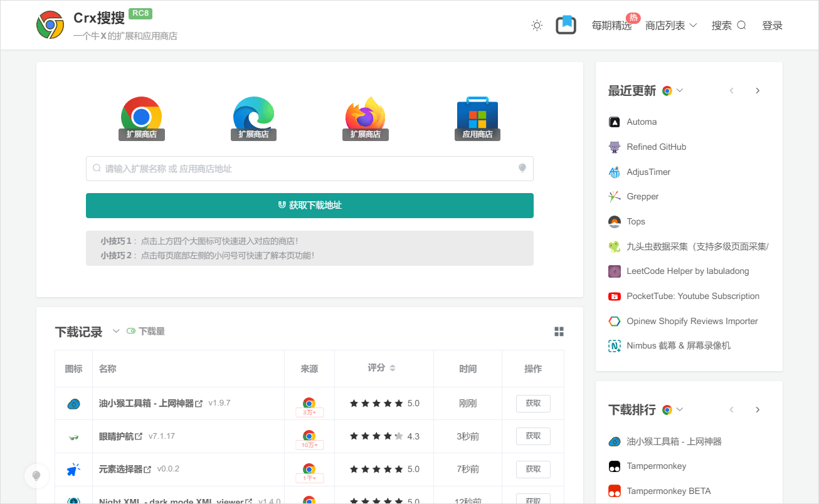819x504 pixels.
Task: Click the Grepper icon in recent list
Action: [615, 197]
